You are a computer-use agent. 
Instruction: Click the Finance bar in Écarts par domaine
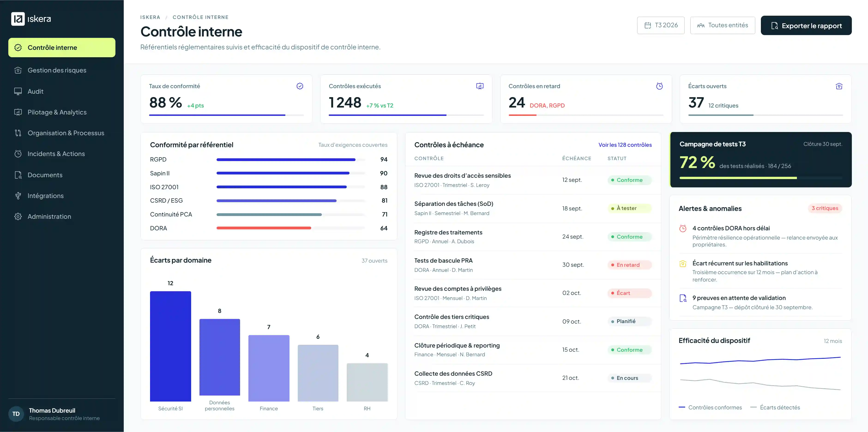tap(269, 368)
